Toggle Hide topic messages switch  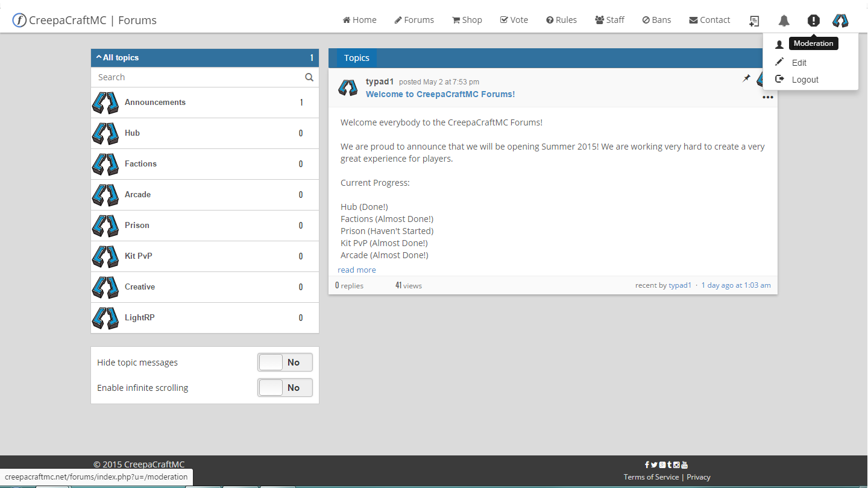pos(285,363)
